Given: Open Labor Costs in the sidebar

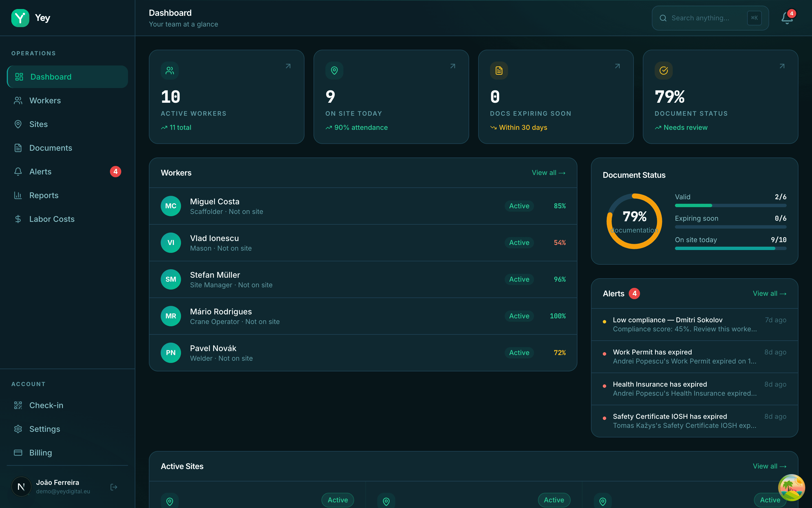Looking at the screenshot, I should (67, 219).
